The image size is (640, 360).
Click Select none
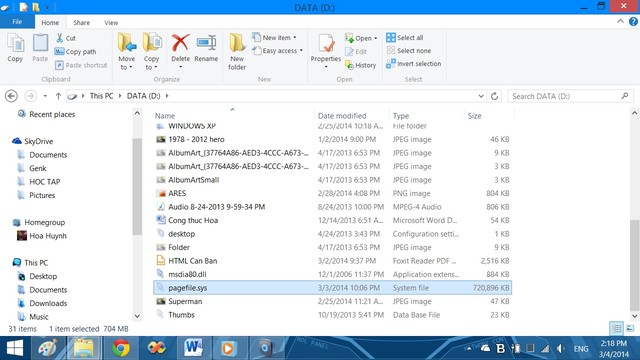(x=409, y=51)
